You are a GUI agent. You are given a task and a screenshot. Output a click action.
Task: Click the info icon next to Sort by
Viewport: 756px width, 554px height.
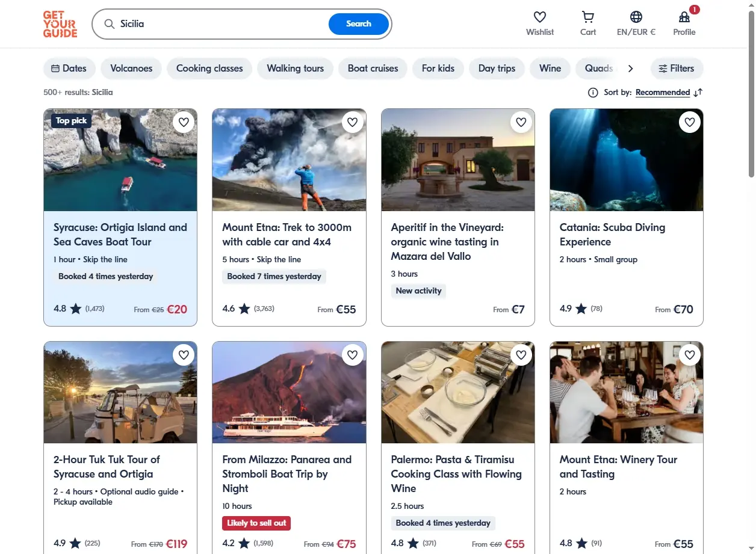click(593, 93)
